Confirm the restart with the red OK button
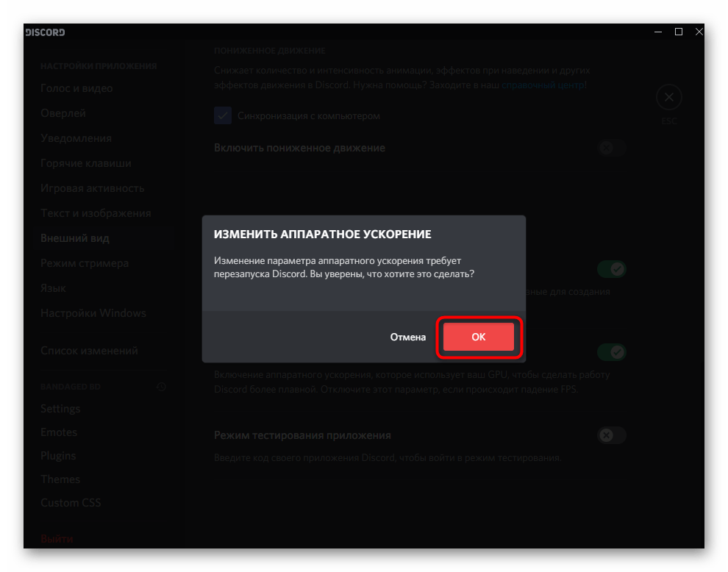The image size is (728, 572). 479,337
